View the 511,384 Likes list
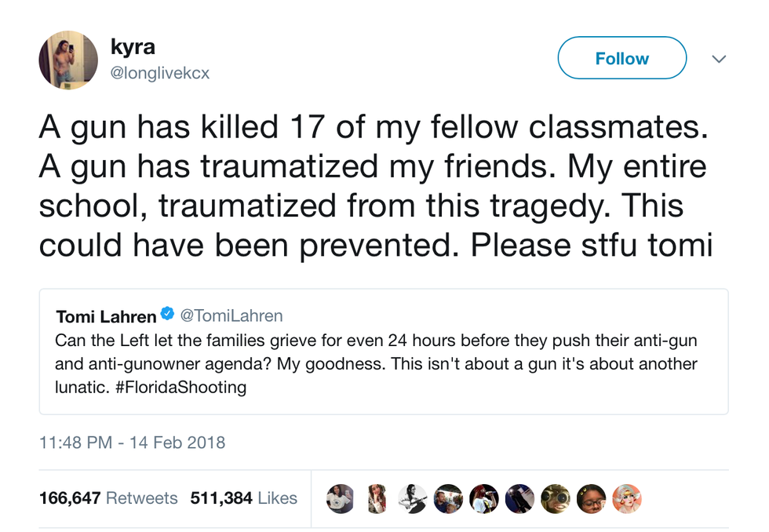 (244, 498)
